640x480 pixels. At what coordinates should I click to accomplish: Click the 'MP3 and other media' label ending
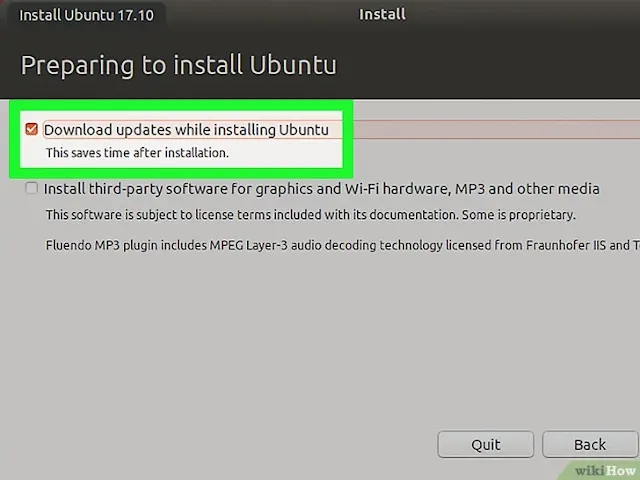[527, 189]
